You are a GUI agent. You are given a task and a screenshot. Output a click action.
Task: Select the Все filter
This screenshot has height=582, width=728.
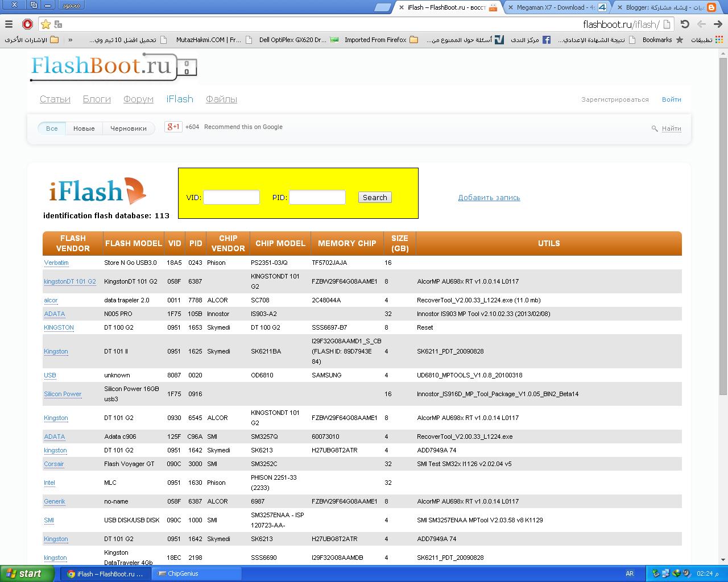point(52,128)
